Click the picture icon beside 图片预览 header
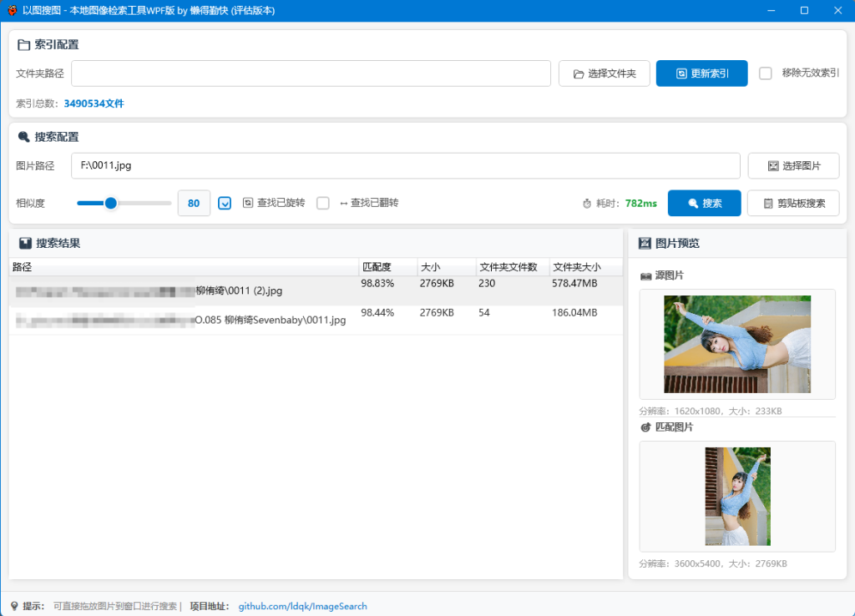Screen dimensions: 855x616 pyautogui.click(x=645, y=244)
